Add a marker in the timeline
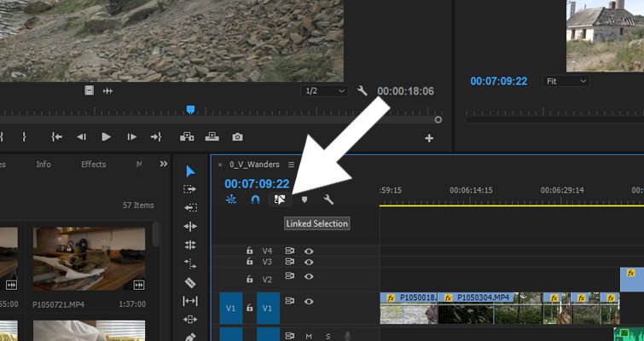The image size is (644, 341). [305, 199]
